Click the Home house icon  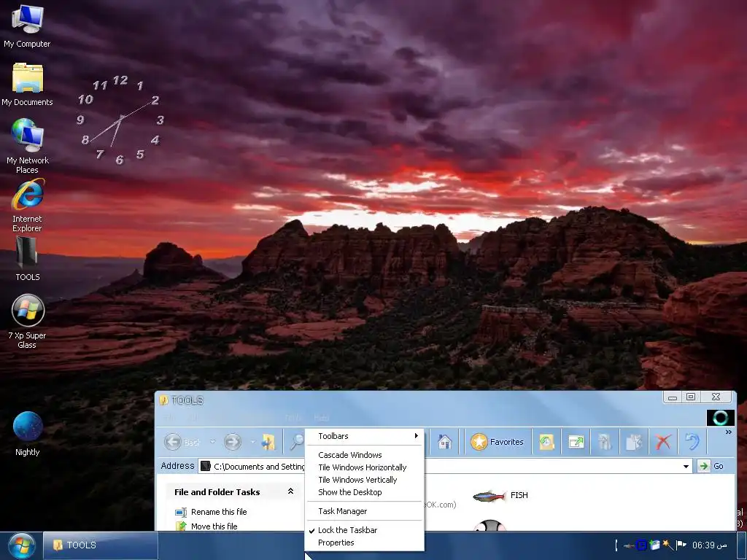[x=444, y=442]
